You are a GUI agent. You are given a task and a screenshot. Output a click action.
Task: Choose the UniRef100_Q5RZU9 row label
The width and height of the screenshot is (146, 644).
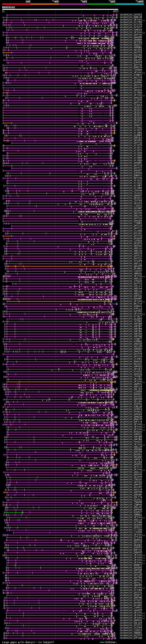131,344
